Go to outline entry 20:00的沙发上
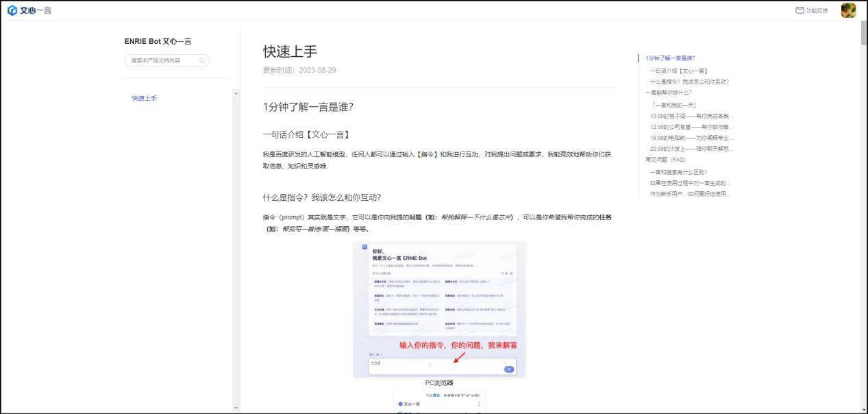This screenshot has height=414, width=868. tap(691, 149)
